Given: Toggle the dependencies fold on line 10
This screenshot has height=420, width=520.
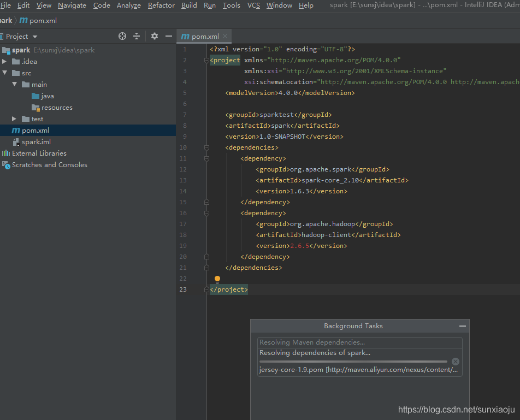Looking at the screenshot, I should click(206, 147).
